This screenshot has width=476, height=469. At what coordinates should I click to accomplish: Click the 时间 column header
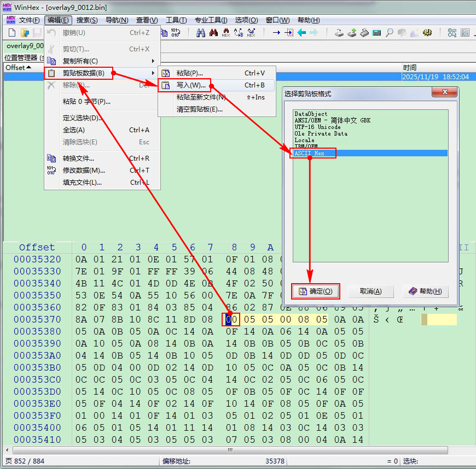point(409,68)
